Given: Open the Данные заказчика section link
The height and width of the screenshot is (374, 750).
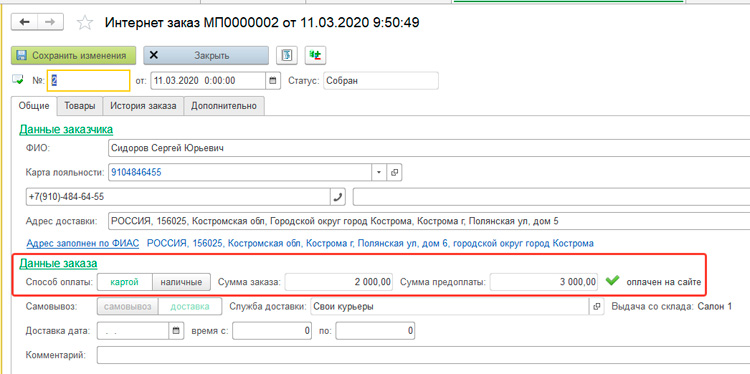Looking at the screenshot, I should [x=66, y=129].
